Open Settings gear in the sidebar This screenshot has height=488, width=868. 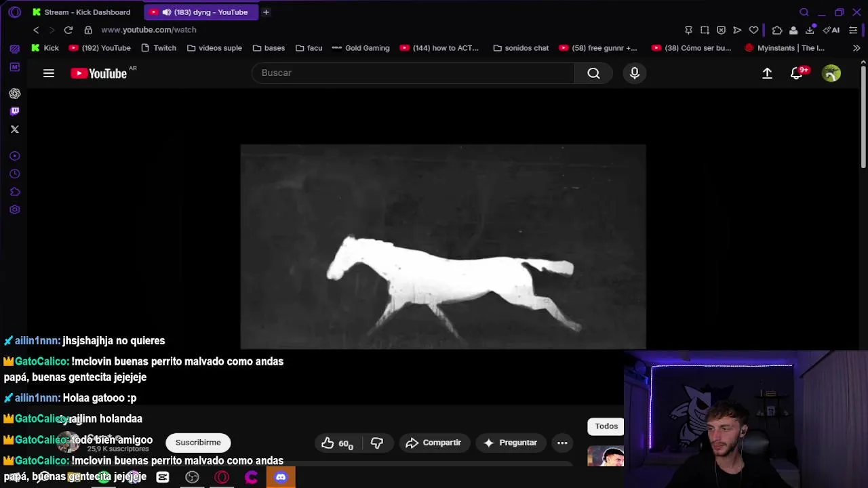[15, 209]
